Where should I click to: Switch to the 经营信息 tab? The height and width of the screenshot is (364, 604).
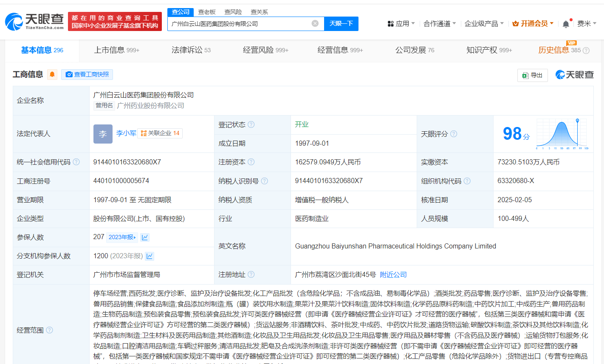click(340, 50)
